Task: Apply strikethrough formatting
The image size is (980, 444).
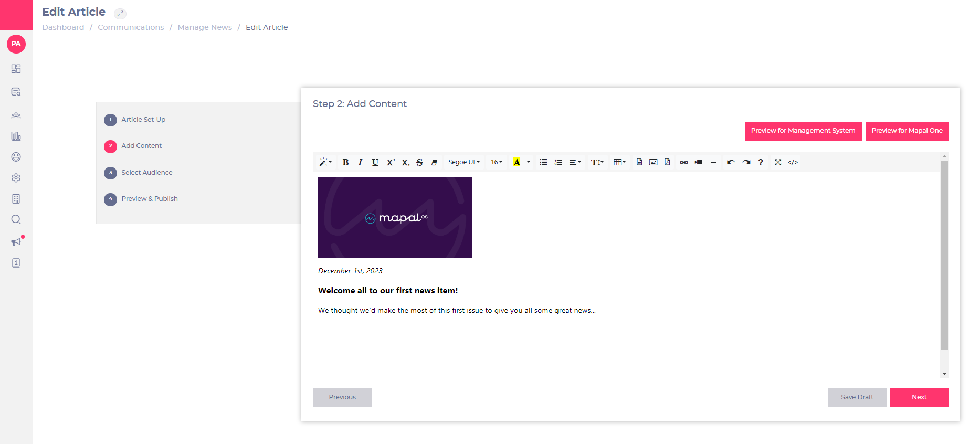Action: pyautogui.click(x=419, y=162)
